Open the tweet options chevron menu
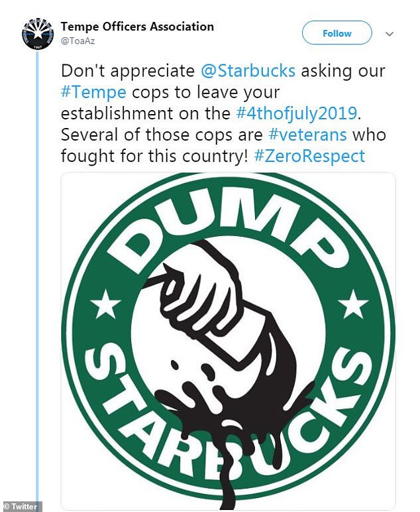The width and height of the screenshot is (420, 512). pos(390,34)
